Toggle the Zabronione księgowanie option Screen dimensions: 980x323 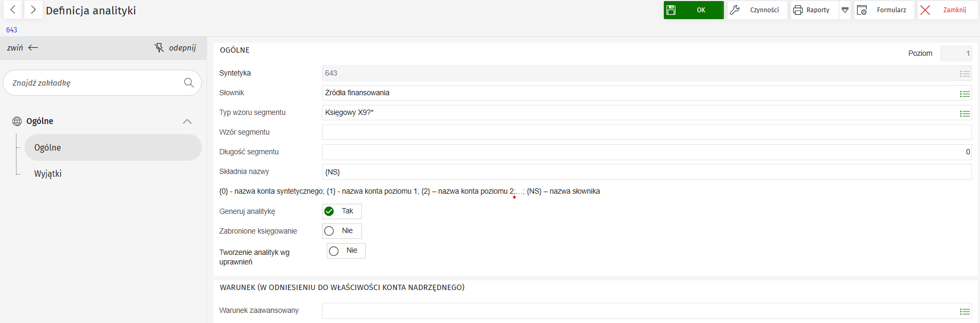point(330,231)
